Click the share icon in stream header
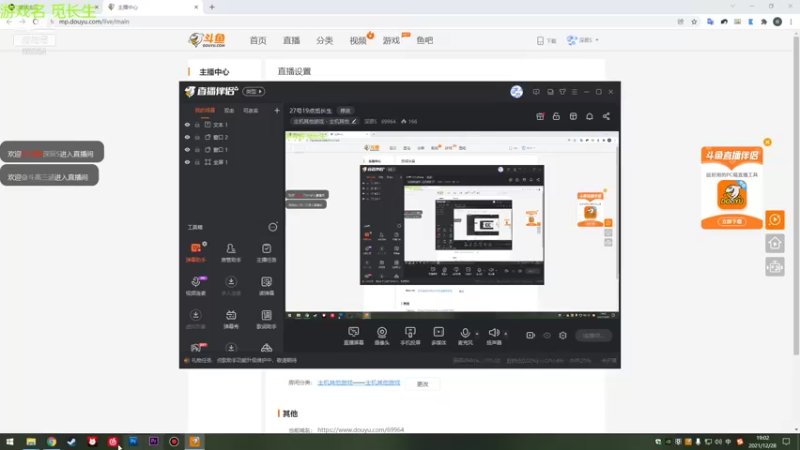 (x=606, y=116)
